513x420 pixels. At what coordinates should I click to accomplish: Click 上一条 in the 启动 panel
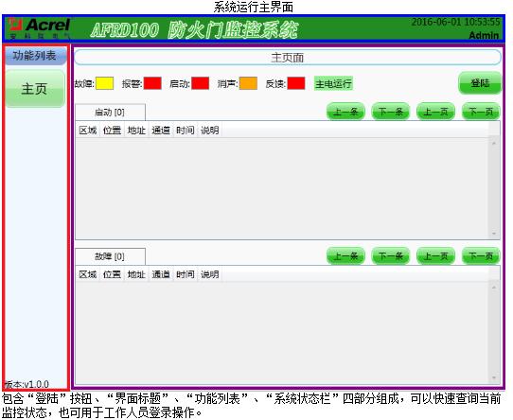(345, 112)
